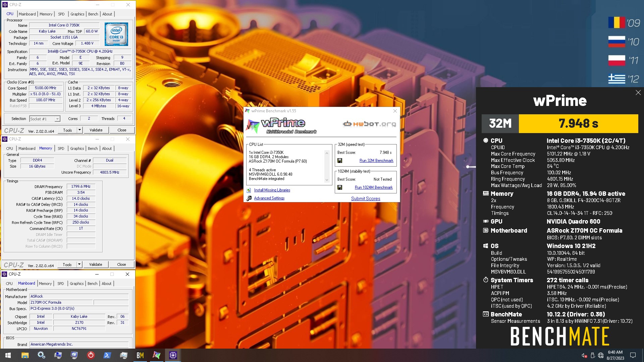Switch to wPrime on the taskbar
This screenshot has height=362, width=644.
156,355
